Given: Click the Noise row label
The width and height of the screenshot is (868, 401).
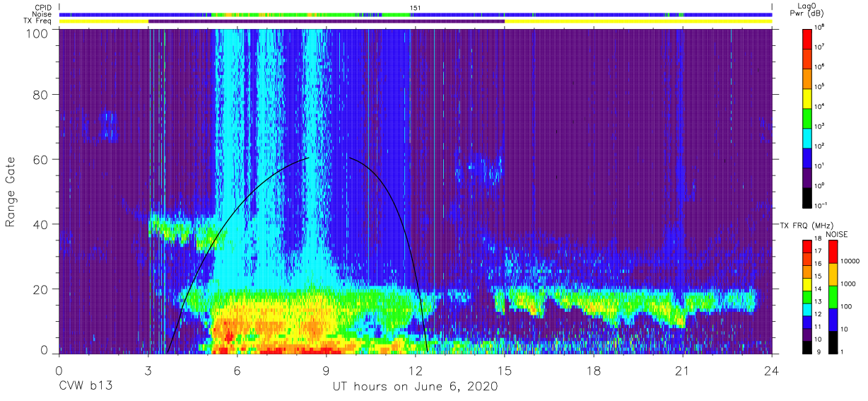Looking at the screenshot, I should (x=40, y=14).
